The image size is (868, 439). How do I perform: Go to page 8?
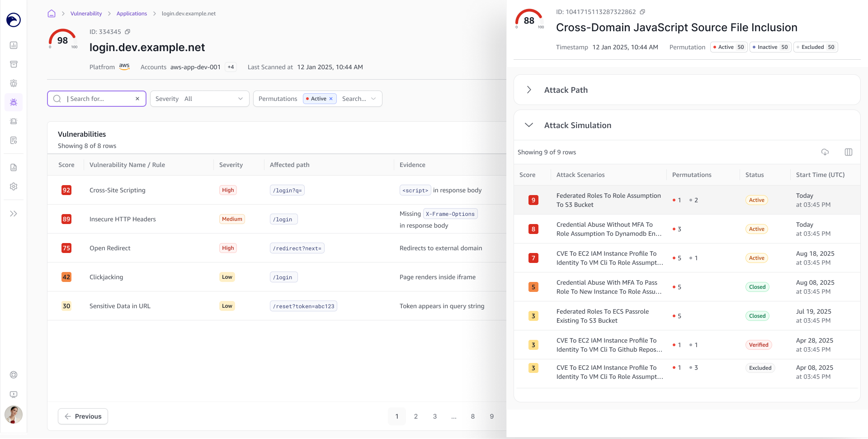[x=473, y=416]
